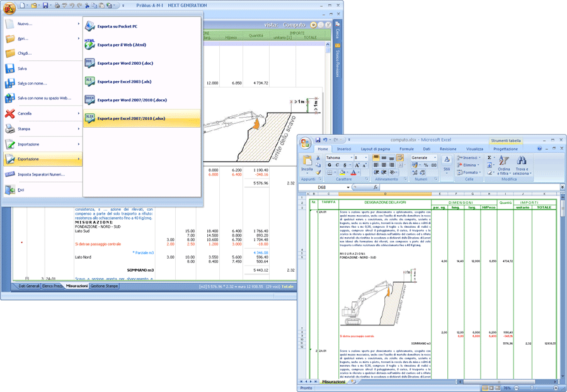Toggle wrap text button in Allineamento group

coord(400,157)
